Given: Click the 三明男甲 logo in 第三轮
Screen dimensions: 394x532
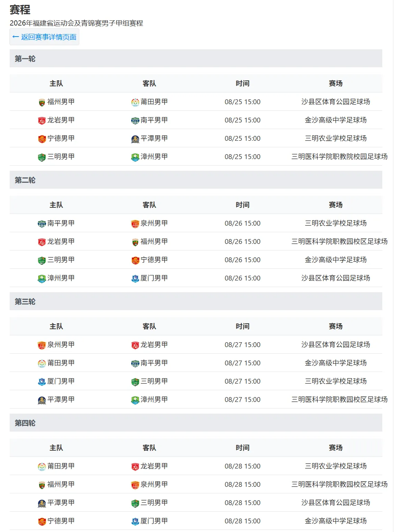Looking at the screenshot, I should click(x=135, y=382).
